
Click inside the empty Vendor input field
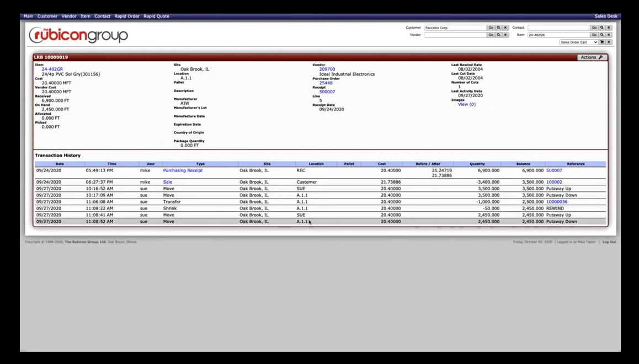[455, 35]
